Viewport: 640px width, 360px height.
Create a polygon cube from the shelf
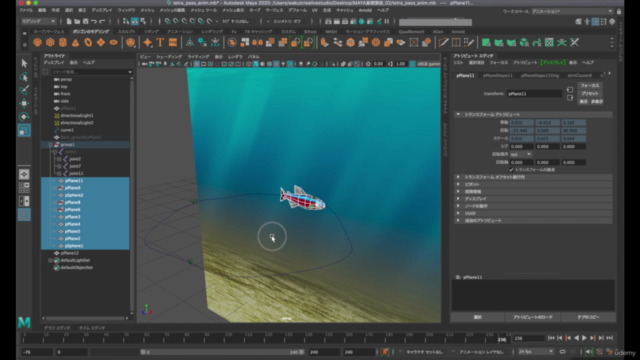(x=50, y=42)
